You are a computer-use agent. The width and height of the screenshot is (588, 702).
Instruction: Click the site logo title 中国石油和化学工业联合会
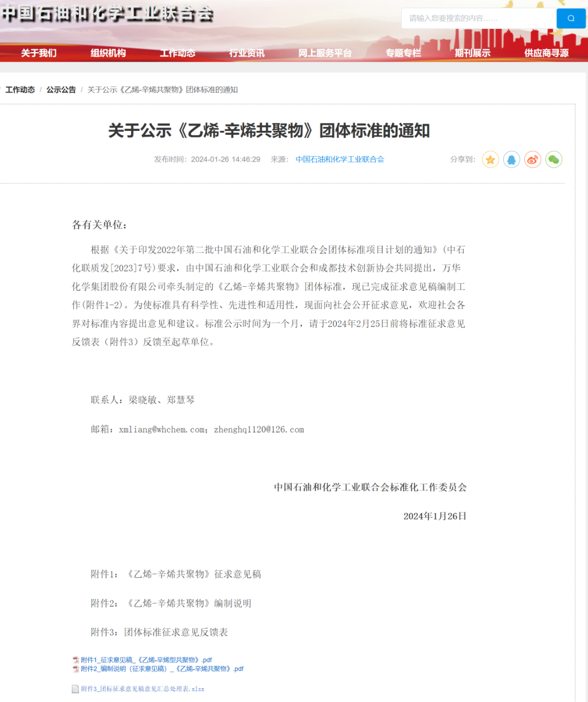[x=107, y=14]
